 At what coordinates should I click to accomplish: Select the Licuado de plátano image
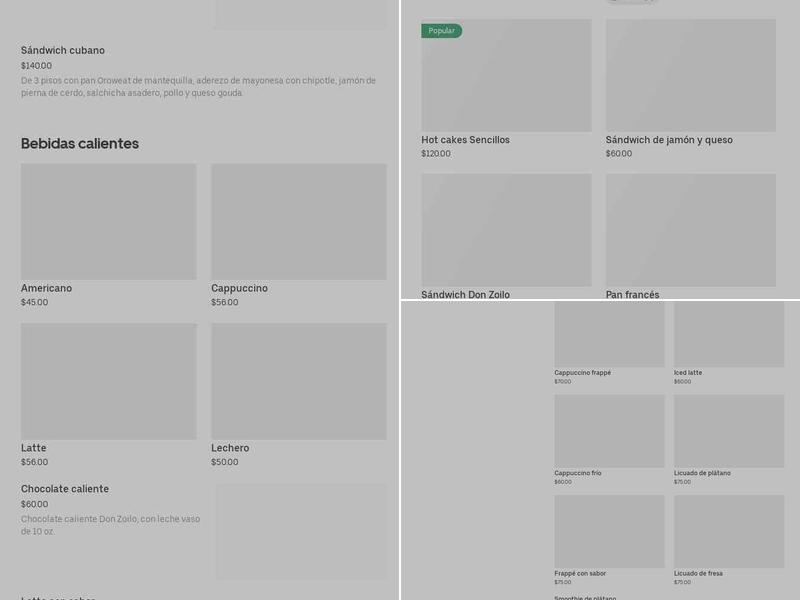point(728,431)
